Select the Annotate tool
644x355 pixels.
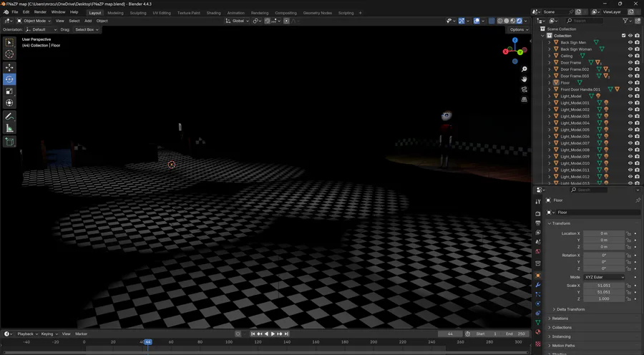click(x=9, y=117)
